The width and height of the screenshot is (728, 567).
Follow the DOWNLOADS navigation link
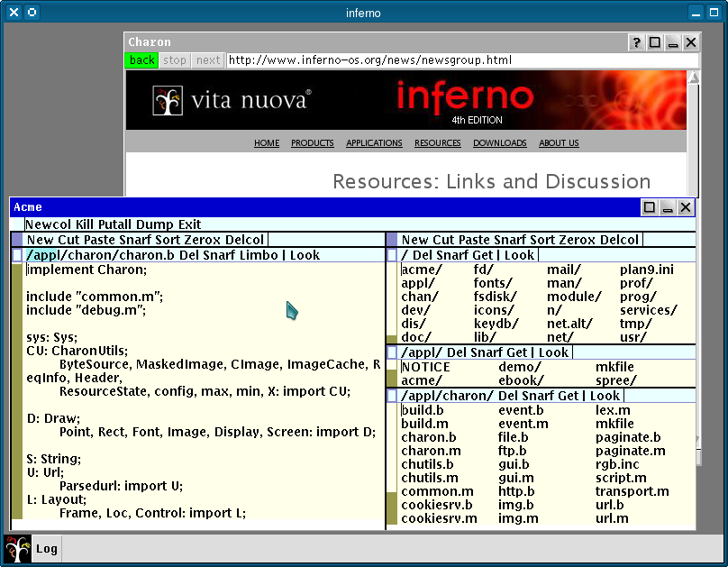pos(499,143)
